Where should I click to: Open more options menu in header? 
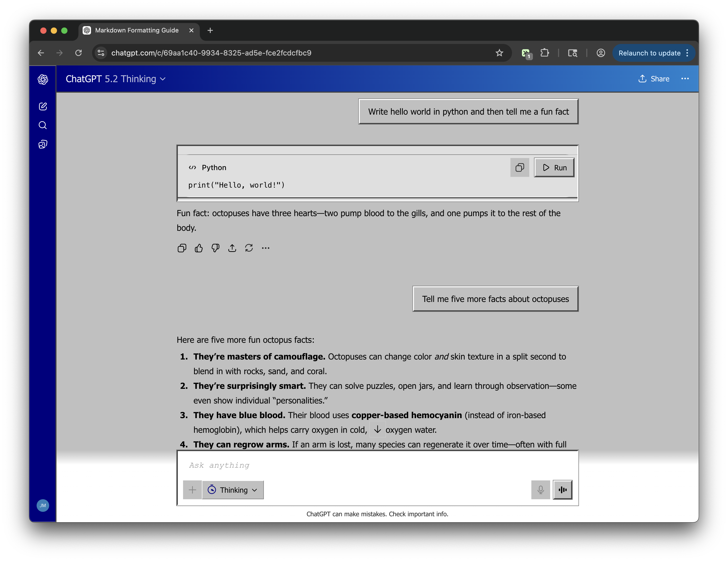pos(685,79)
